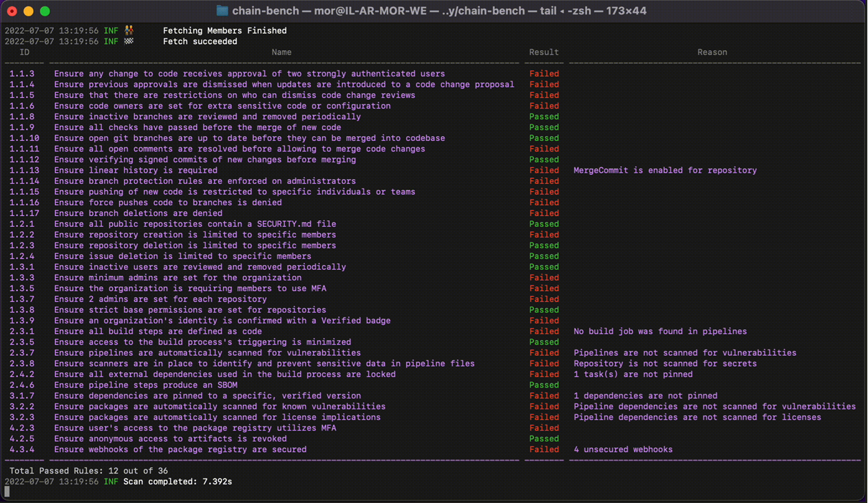This screenshot has width=868, height=503.
Task: Select rule ID 4.2.3
Action: tap(22, 428)
